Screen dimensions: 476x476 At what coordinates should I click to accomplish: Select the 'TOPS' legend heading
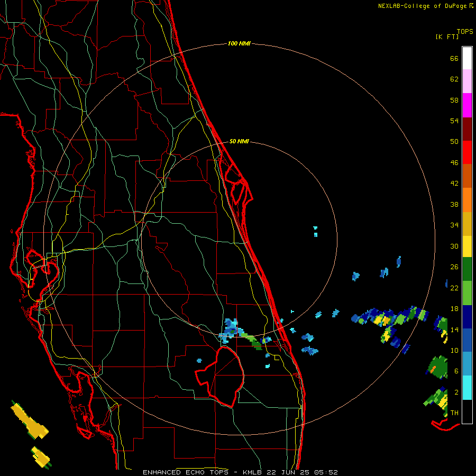tap(465, 32)
